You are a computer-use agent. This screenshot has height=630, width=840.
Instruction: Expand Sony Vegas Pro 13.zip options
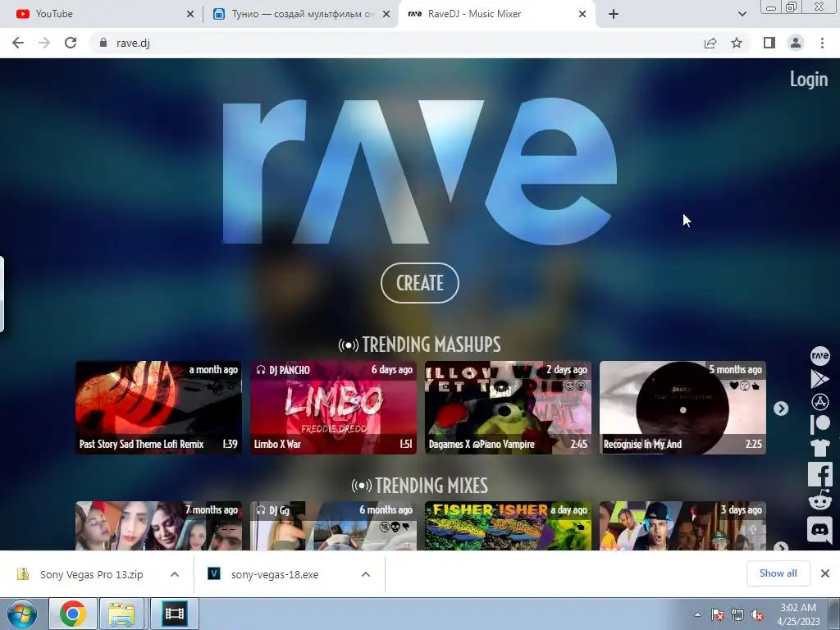175,574
